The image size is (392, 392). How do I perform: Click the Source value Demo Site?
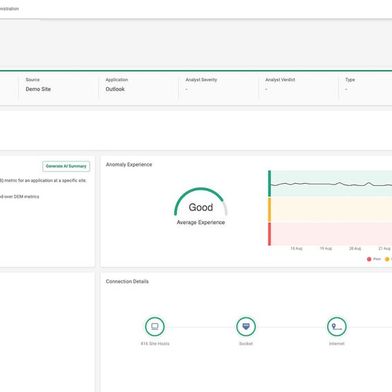[x=38, y=89]
